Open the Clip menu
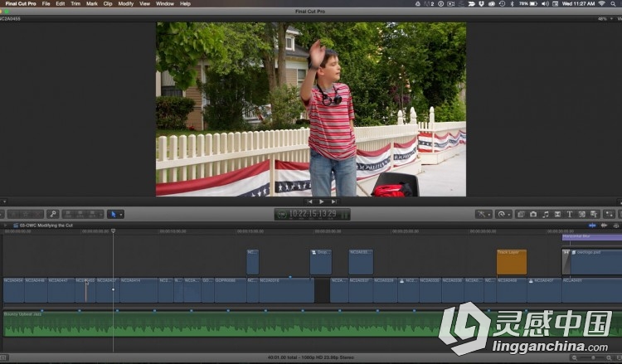 tap(108, 3)
